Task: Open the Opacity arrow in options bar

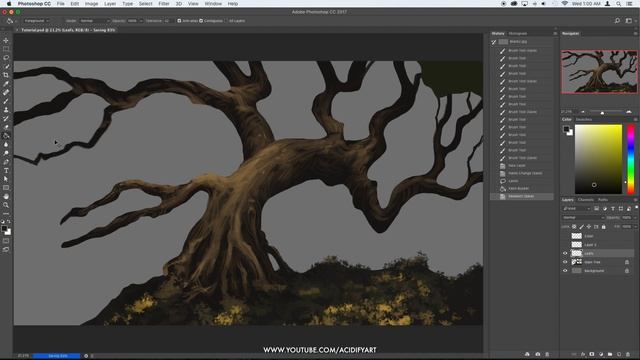Action: [141, 21]
